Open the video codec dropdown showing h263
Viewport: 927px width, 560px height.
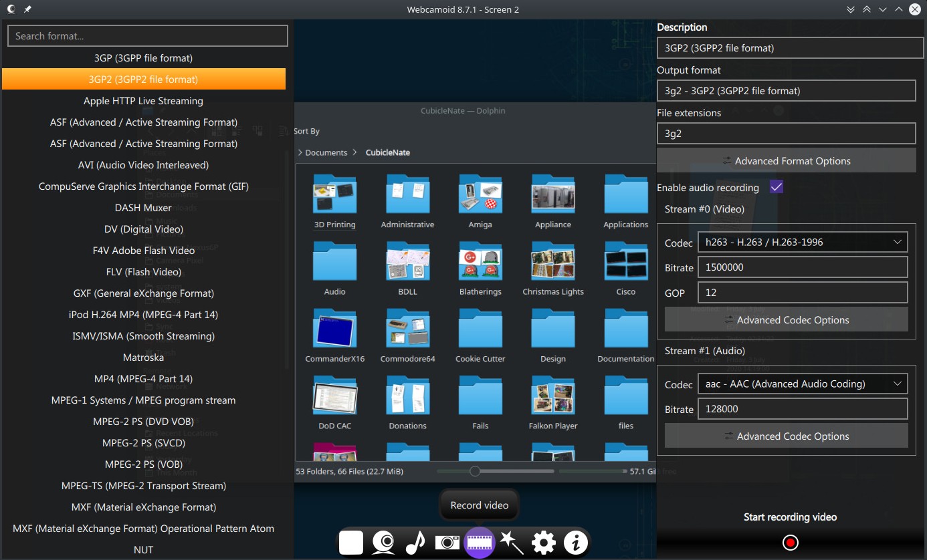click(x=803, y=241)
